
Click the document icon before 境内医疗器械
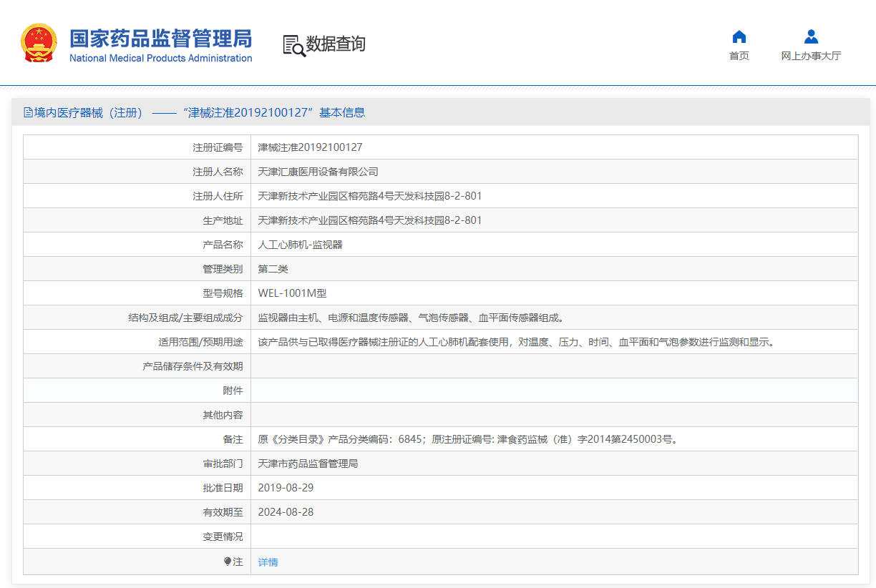28,112
